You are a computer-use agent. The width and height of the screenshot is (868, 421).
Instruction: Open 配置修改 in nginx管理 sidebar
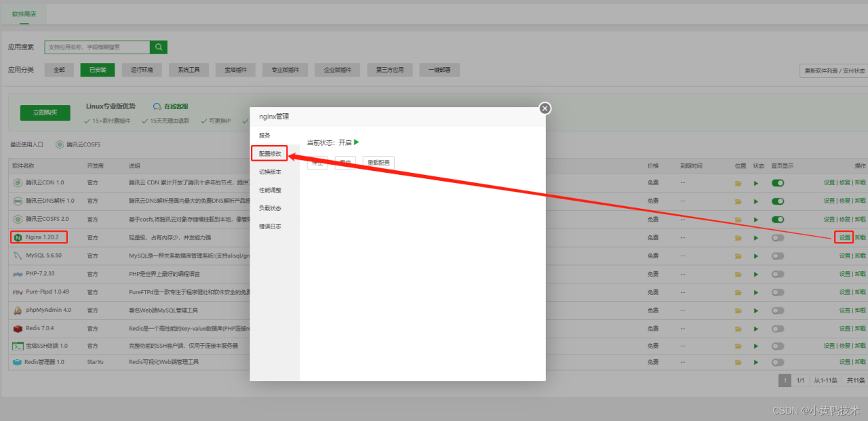(270, 154)
